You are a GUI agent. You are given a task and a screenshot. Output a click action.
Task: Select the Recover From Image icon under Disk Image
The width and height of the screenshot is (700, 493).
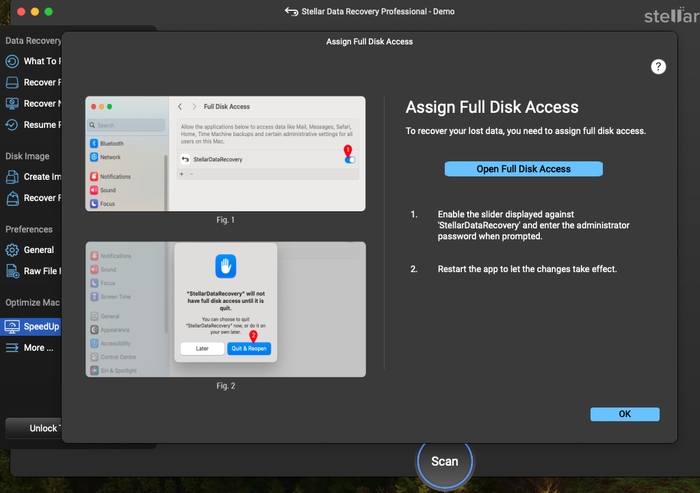pos(12,198)
